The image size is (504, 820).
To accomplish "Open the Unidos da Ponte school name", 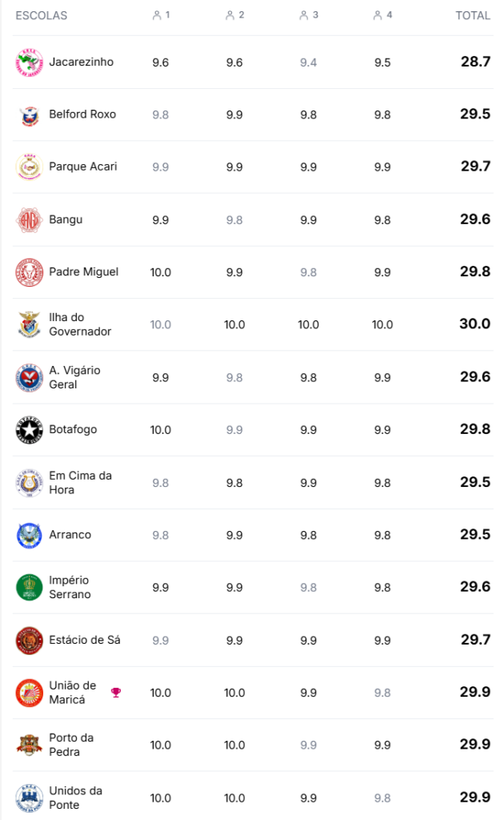I will click(75, 798).
